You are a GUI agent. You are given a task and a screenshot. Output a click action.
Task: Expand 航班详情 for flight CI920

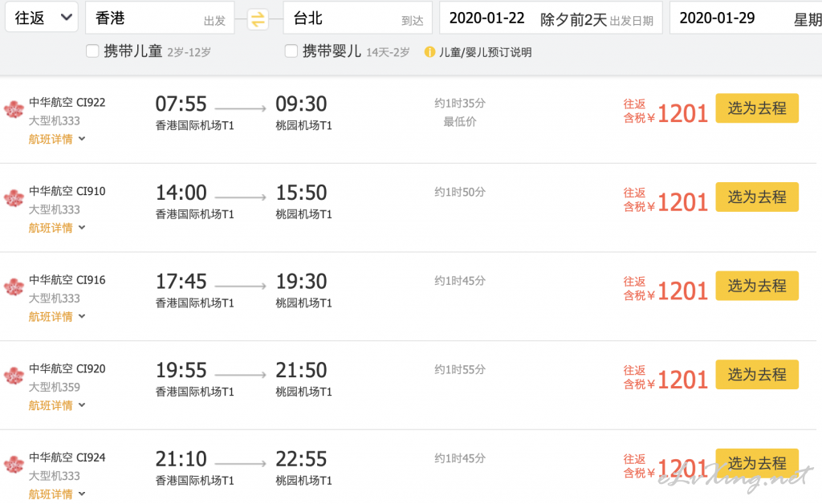(x=57, y=405)
